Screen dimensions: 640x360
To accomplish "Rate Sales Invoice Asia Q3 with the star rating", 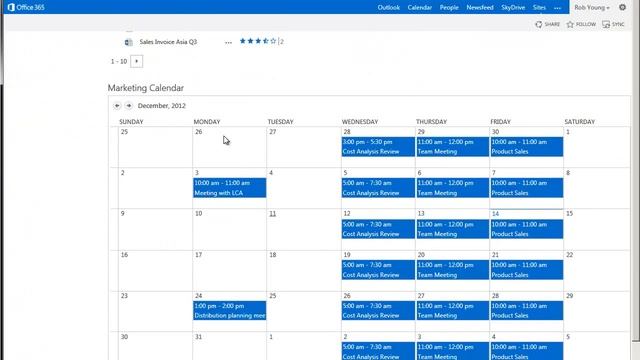I will pos(258,41).
